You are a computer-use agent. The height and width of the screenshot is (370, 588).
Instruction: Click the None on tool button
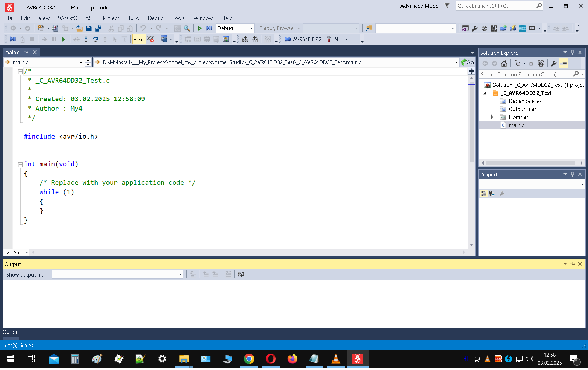(341, 40)
